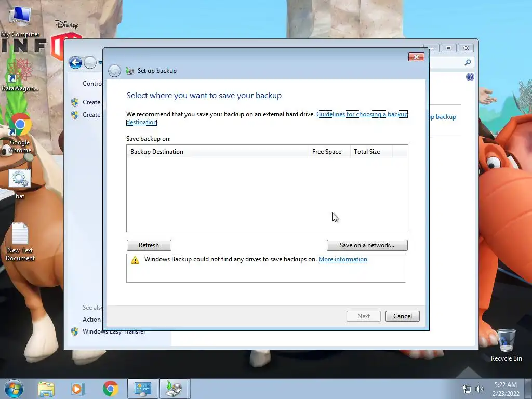Image resolution: width=532 pixels, height=399 pixels.
Task: Sort by Total Size column header
Action: (371, 151)
